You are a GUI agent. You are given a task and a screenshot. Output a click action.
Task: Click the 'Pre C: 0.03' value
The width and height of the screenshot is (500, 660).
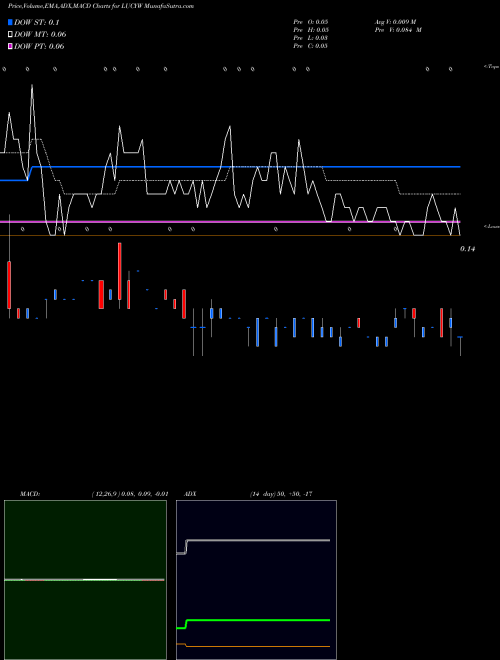[311, 46]
